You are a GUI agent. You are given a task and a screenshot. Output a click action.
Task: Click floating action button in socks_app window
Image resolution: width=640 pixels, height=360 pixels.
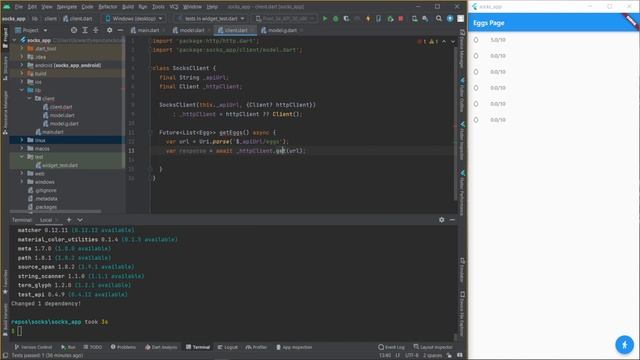click(x=624, y=345)
